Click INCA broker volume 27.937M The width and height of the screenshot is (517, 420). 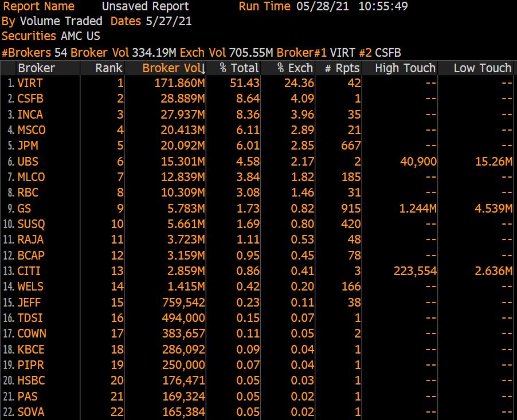coord(183,115)
